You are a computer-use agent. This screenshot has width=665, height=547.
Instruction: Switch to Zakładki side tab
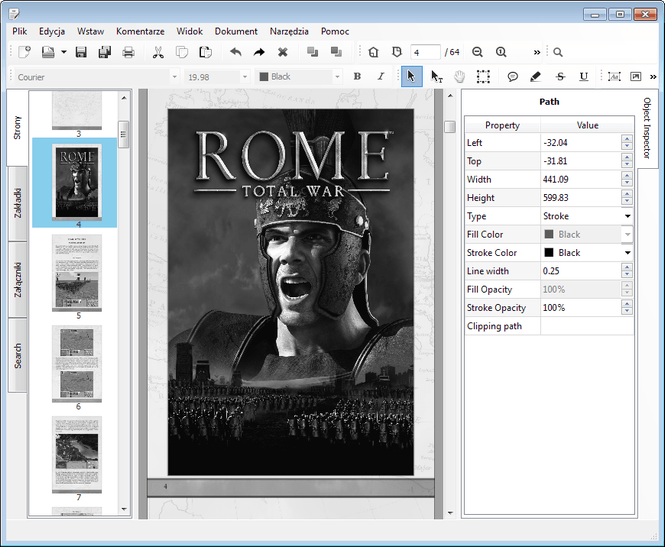coord(18,203)
